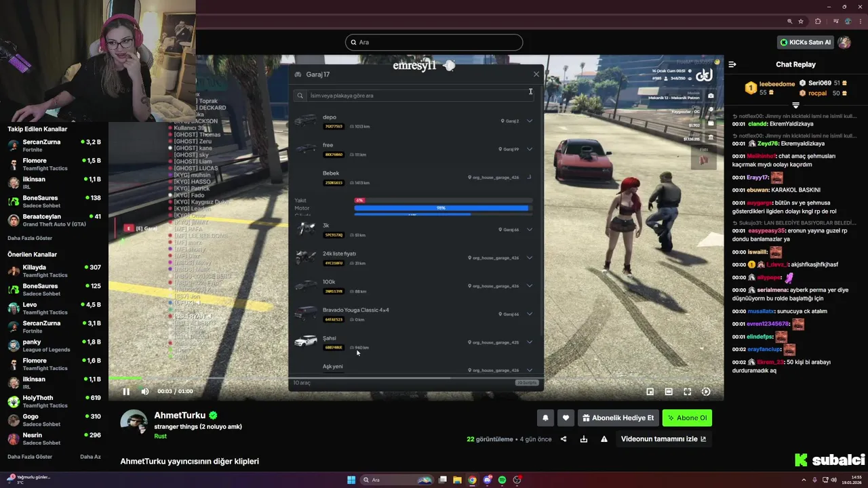
Task: Click ebuwan username in chat
Action: (757, 190)
